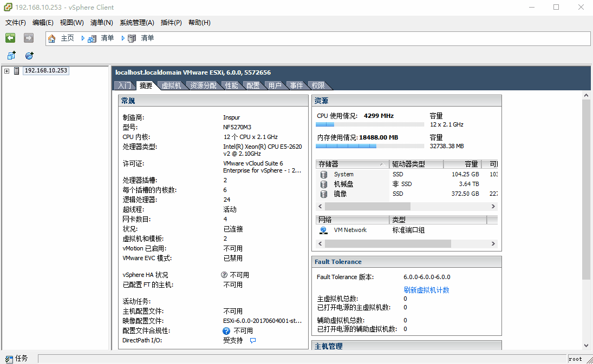Viewport: 593px width, 364px height.
Task: Click the System datastore disk icon
Action: pos(323,174)
